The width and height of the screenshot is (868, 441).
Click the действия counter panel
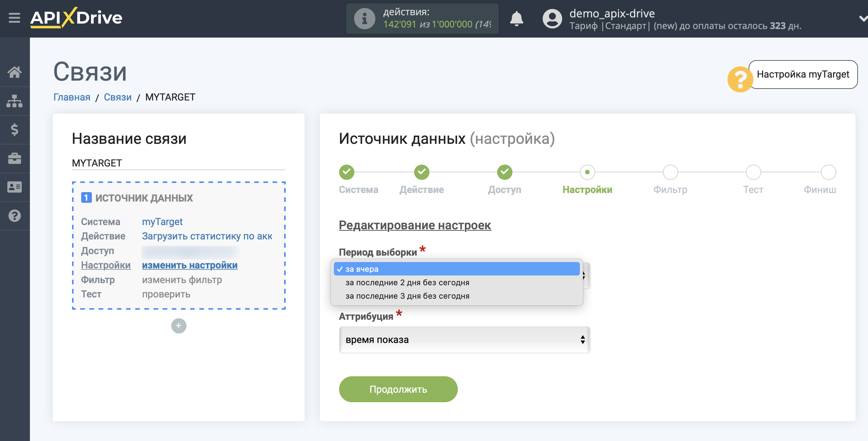422,19
